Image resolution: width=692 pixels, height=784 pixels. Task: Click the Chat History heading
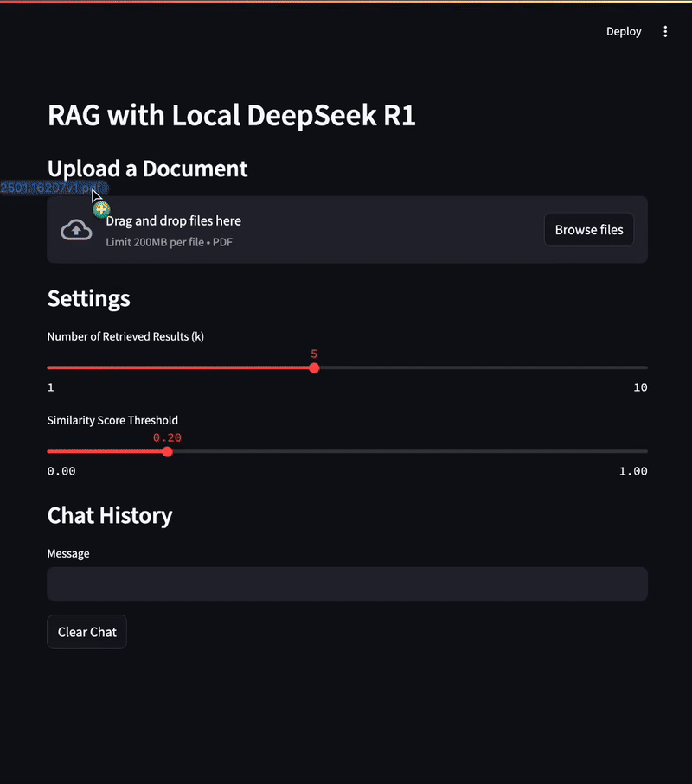[x=110, y=515]
